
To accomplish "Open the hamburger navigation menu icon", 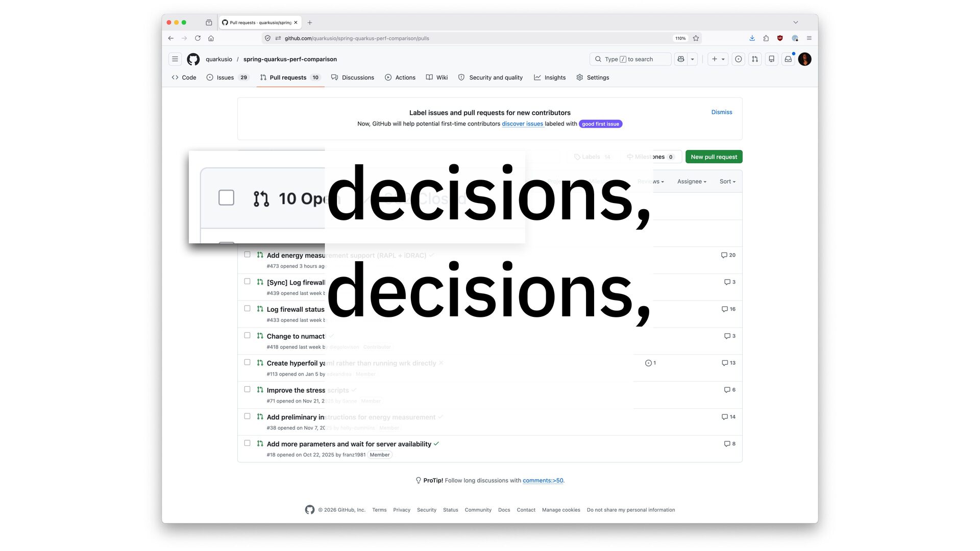I will (x=175, y=59).
